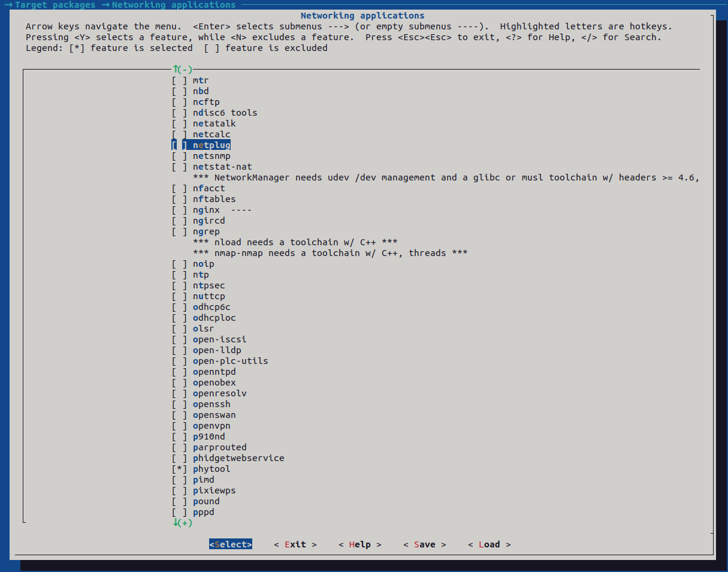The height and width of the screenshot is (572, 728).
Task: Select the noip entry
Action: [x=203, y=264]
